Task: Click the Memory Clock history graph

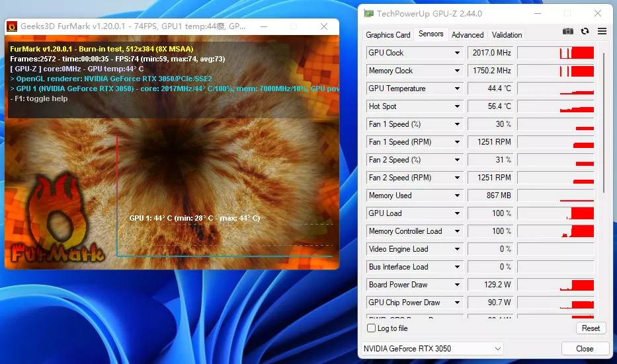Action: [555, 71]
